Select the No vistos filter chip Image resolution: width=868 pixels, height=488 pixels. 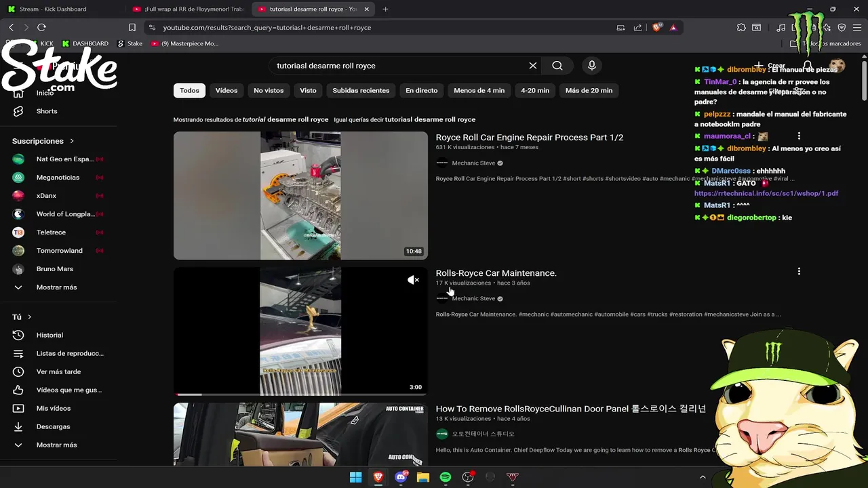point(269,90)
